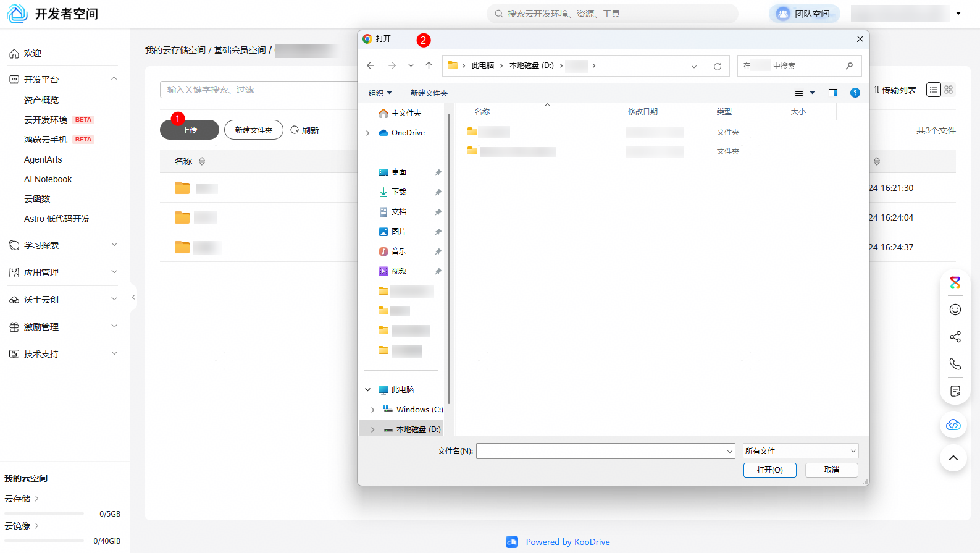Switch to list view on web page

934,90
